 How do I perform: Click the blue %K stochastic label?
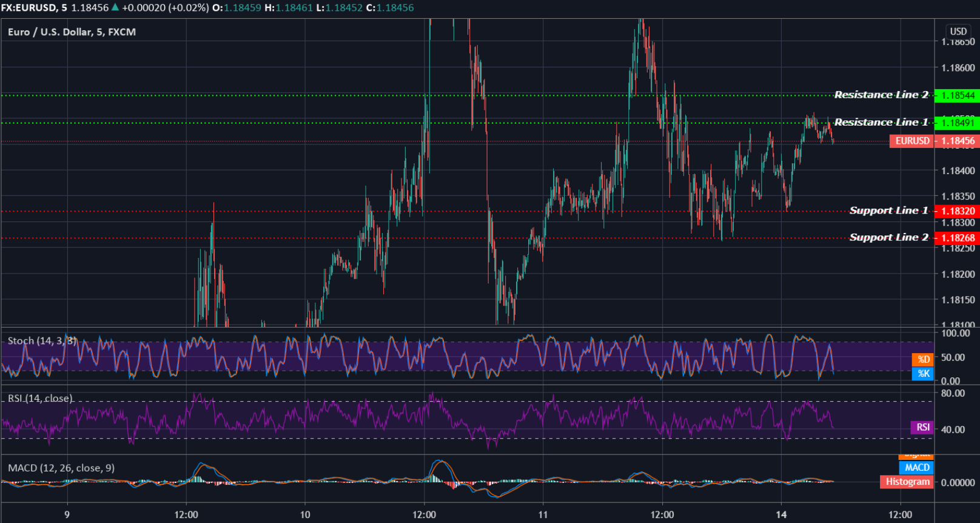pos(923,374)
